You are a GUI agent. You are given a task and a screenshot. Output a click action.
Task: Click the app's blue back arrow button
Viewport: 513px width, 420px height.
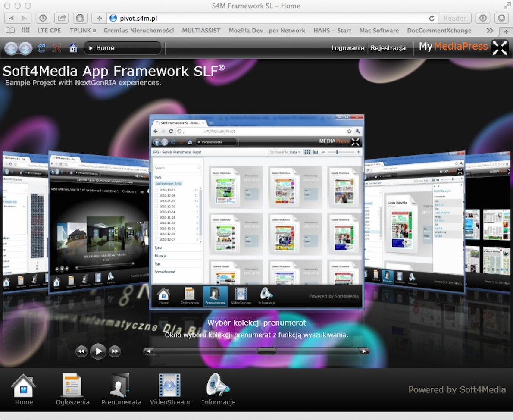click(x=11, y=48)
